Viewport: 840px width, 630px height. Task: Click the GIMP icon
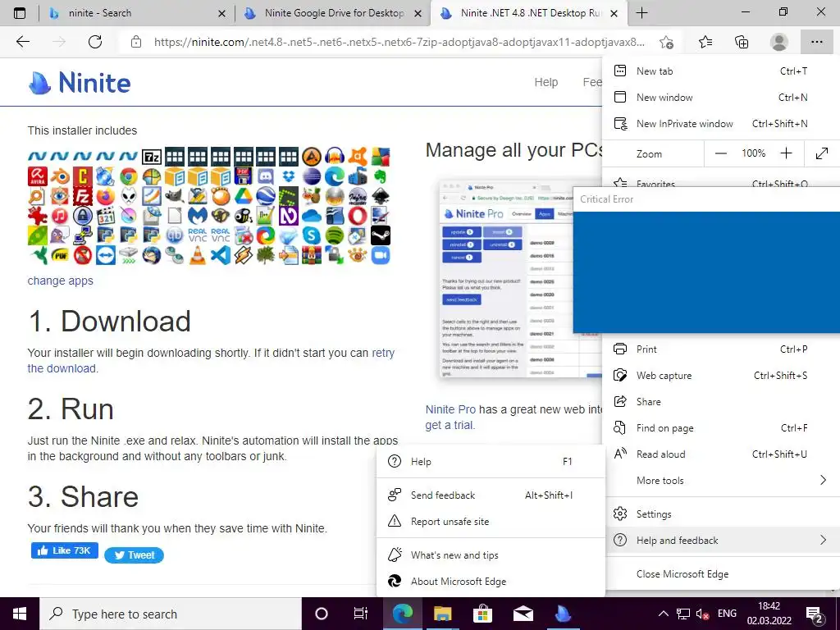pyautogui.click(x=175, y=196)
